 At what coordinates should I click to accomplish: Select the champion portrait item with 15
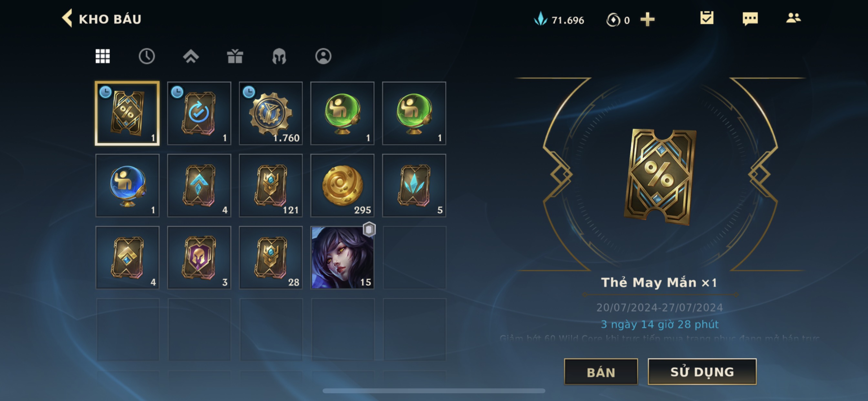tap(342, 258)
